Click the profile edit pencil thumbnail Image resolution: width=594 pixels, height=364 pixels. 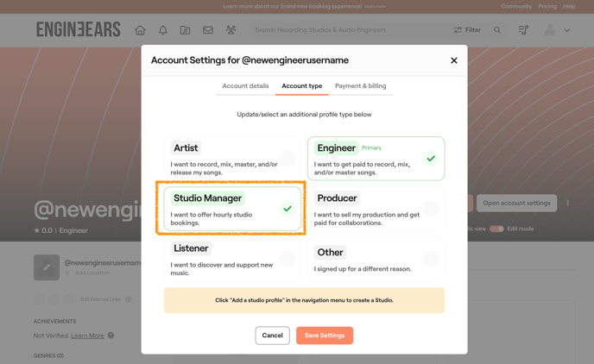click(x=47, y=267)
